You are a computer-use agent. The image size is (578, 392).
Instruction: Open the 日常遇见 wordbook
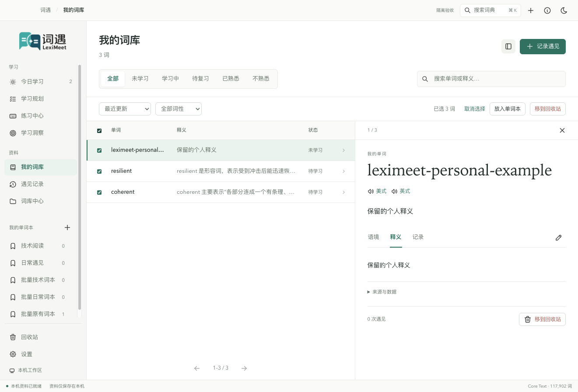coord(37,263)
